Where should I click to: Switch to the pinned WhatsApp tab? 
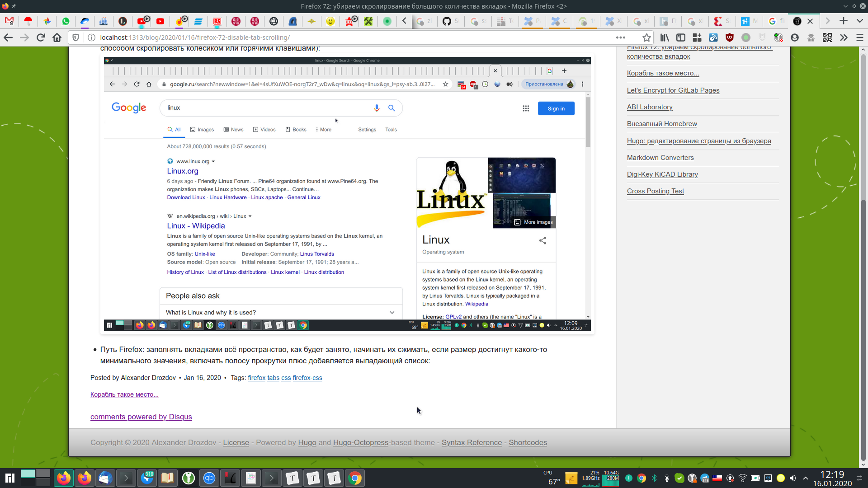[66, 21]
